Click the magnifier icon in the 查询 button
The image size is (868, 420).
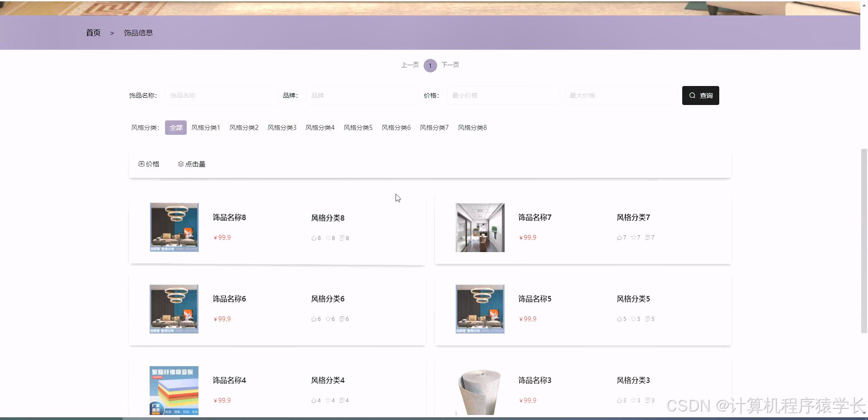pos(693,95)
